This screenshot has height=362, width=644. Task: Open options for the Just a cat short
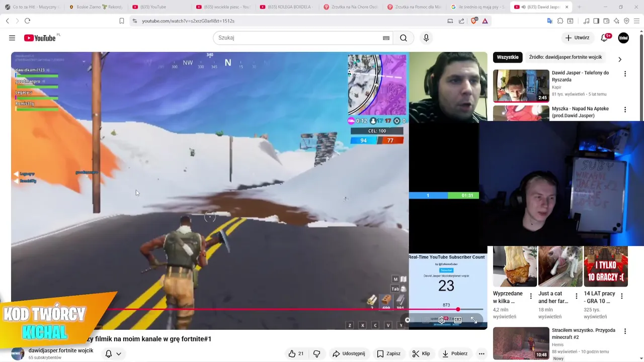point(576,297)
